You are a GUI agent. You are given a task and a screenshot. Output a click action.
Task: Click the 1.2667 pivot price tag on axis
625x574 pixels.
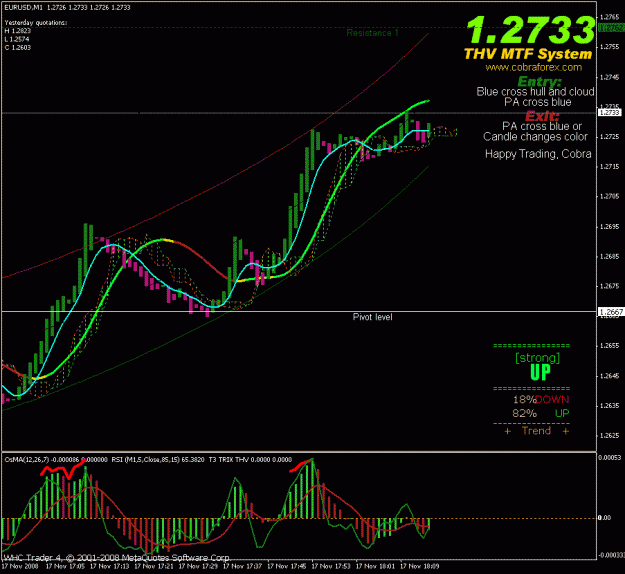(x=611, y=312)
